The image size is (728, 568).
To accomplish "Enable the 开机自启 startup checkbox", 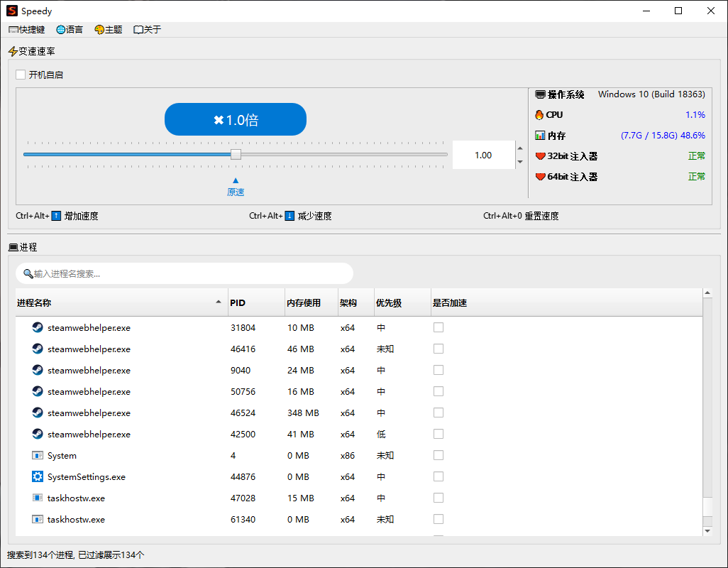I will point(21,75).
